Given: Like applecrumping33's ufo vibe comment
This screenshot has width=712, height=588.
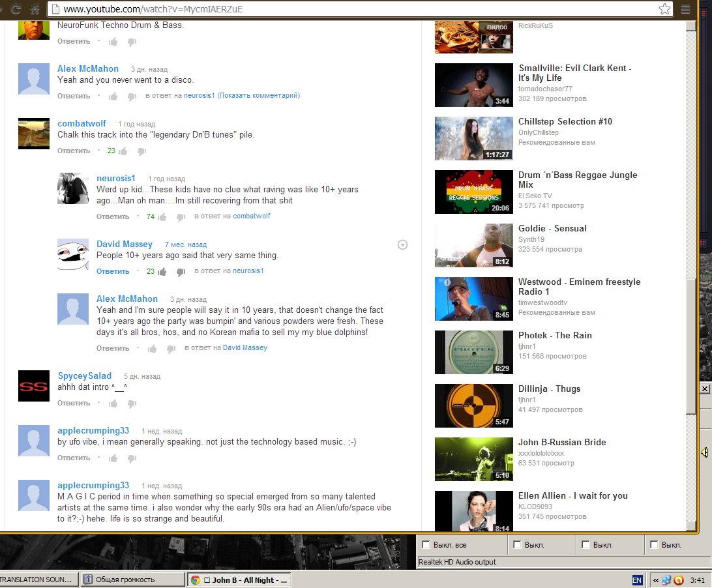Looking at the screenshot, I should [x=113, y=458].
